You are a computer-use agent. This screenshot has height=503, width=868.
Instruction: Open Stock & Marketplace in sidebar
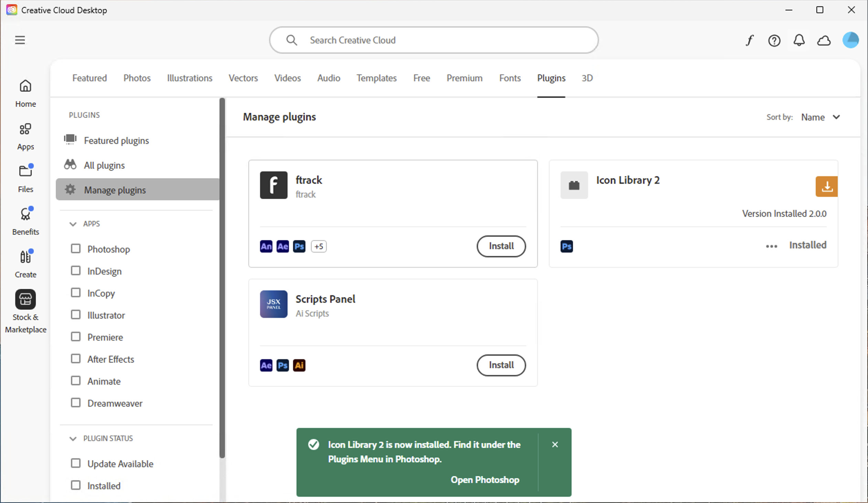point(25,311)
